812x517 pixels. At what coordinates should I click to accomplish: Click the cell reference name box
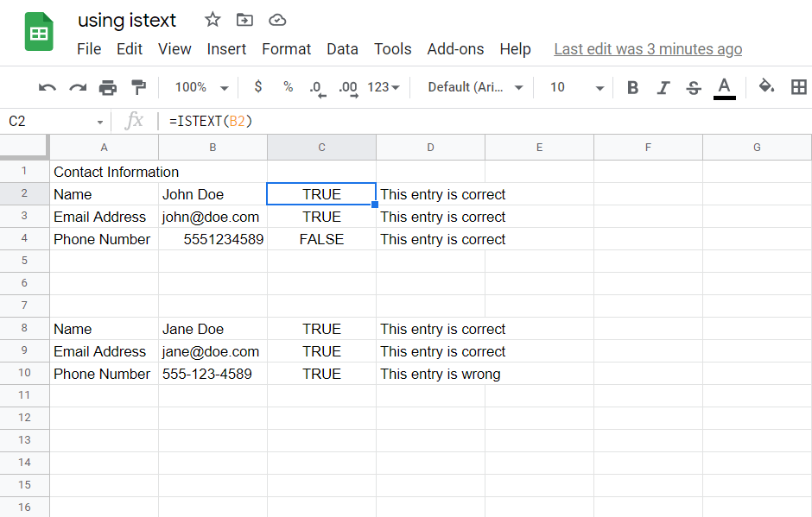(55, 121)
